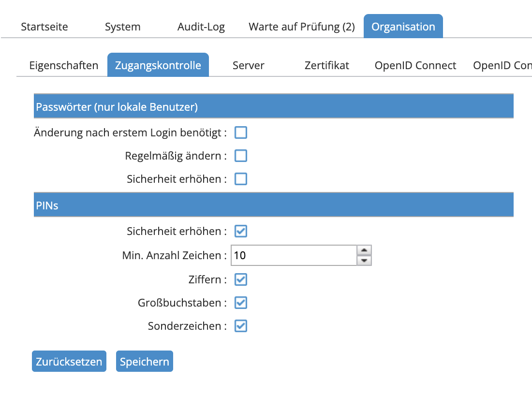Screen dimensions: 532x410
Task: Check the 'Regelmäßig ändern' option
Action: (x=240, y=155)
